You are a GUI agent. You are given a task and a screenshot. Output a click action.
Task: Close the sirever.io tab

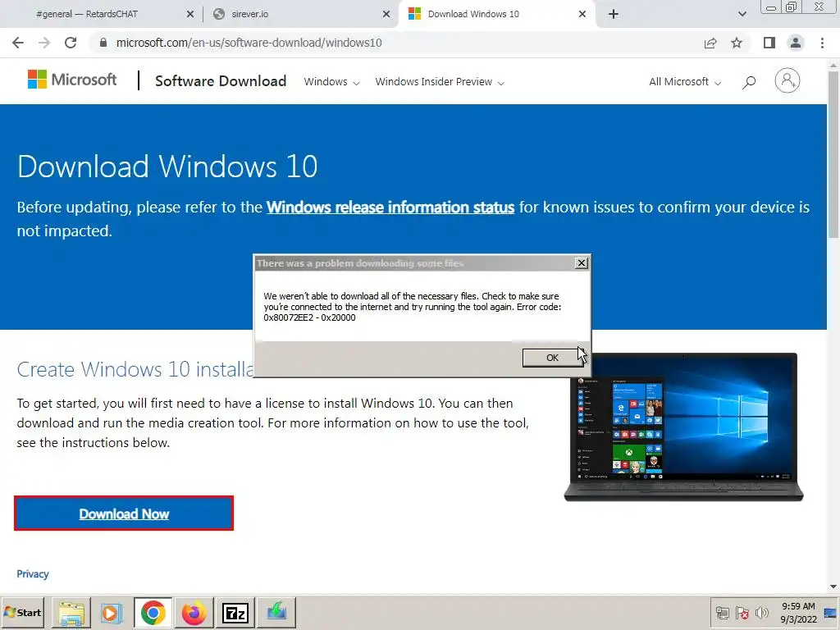tap(386, 14)
